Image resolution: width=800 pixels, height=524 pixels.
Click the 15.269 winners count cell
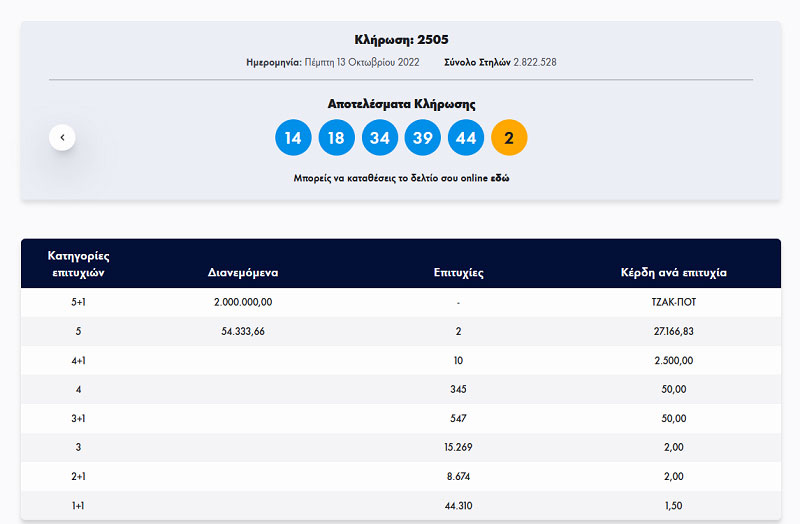[459, 447]
